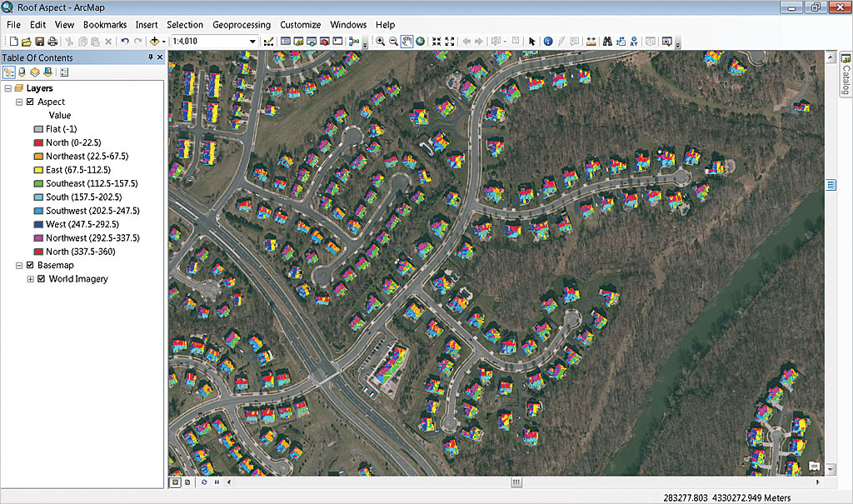Open the Find binoculars tool
This screenshot has height=504, width=853.
click(607, 42)
